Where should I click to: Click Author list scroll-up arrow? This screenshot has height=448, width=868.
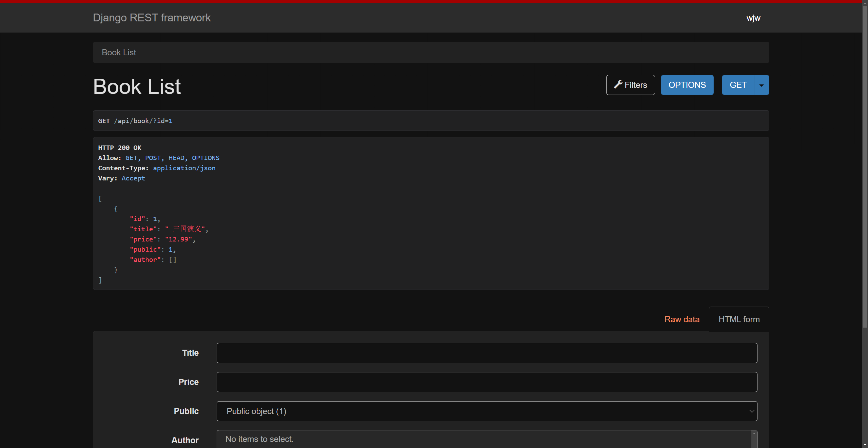754,433
